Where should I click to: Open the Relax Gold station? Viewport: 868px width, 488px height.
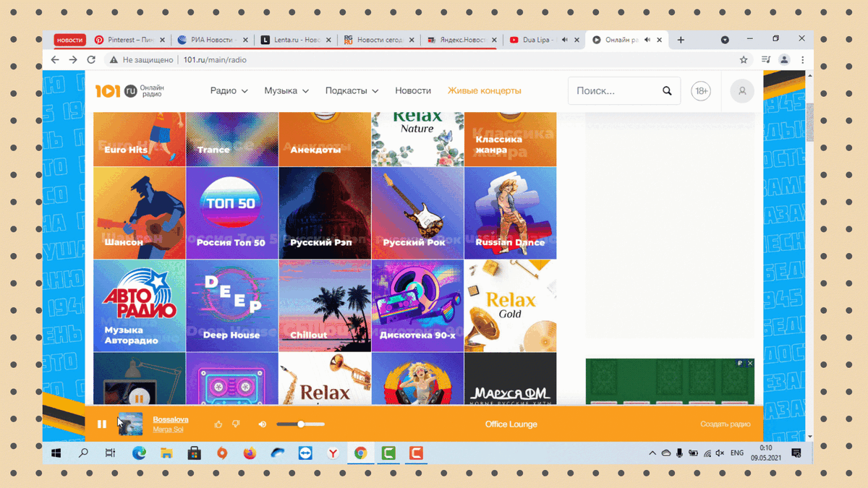click(x=510, y=306)
